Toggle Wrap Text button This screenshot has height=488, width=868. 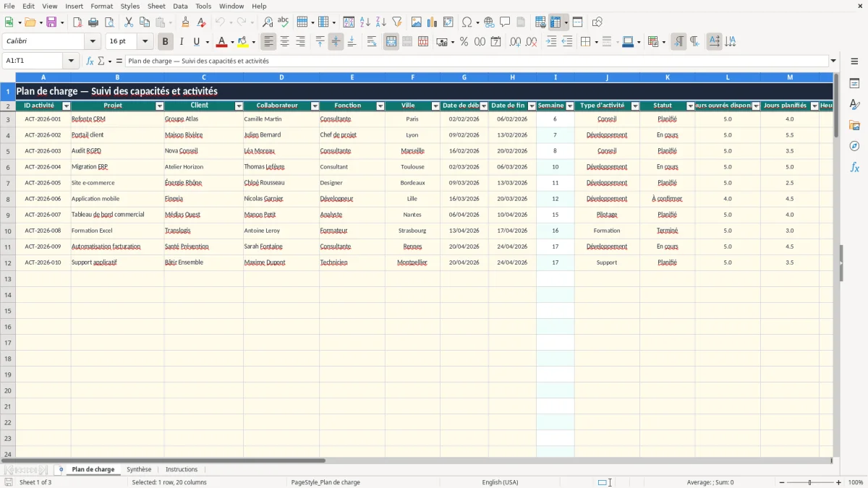coord(372,42)
